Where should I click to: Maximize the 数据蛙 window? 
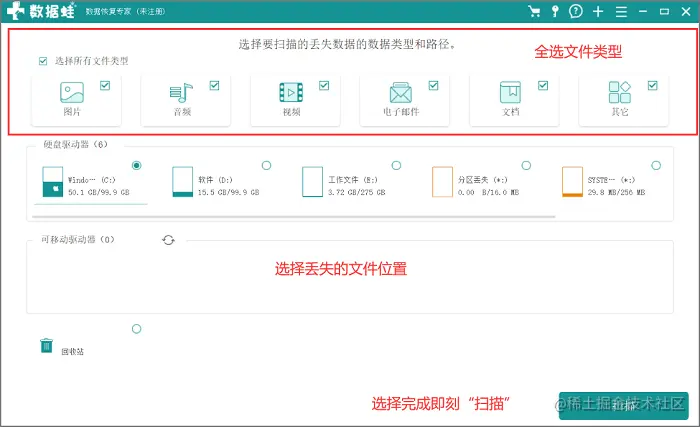click(x=664, y=12)
